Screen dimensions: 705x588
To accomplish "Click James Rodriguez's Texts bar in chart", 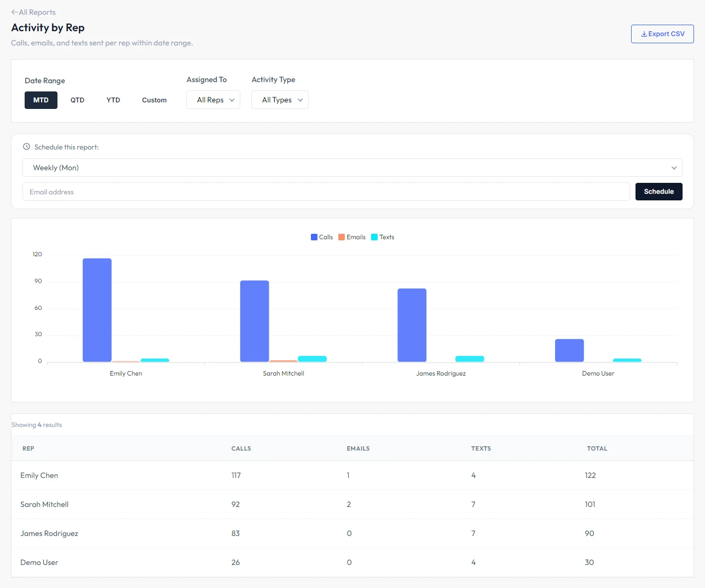I will tap(470, 359).
